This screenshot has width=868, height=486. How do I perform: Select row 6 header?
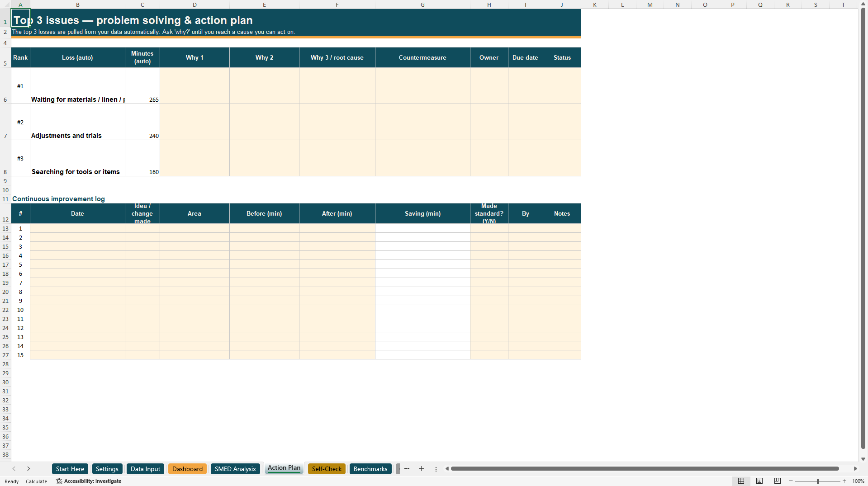(5, 86)
